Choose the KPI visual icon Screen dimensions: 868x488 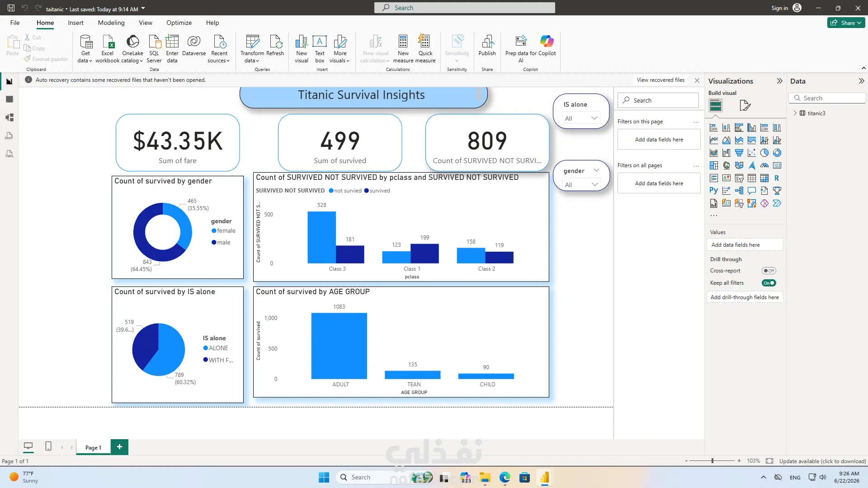click(x=726, y=178)
